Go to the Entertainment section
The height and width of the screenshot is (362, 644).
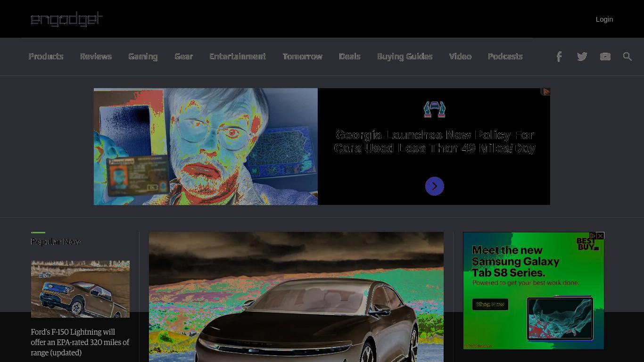[238, 57]
